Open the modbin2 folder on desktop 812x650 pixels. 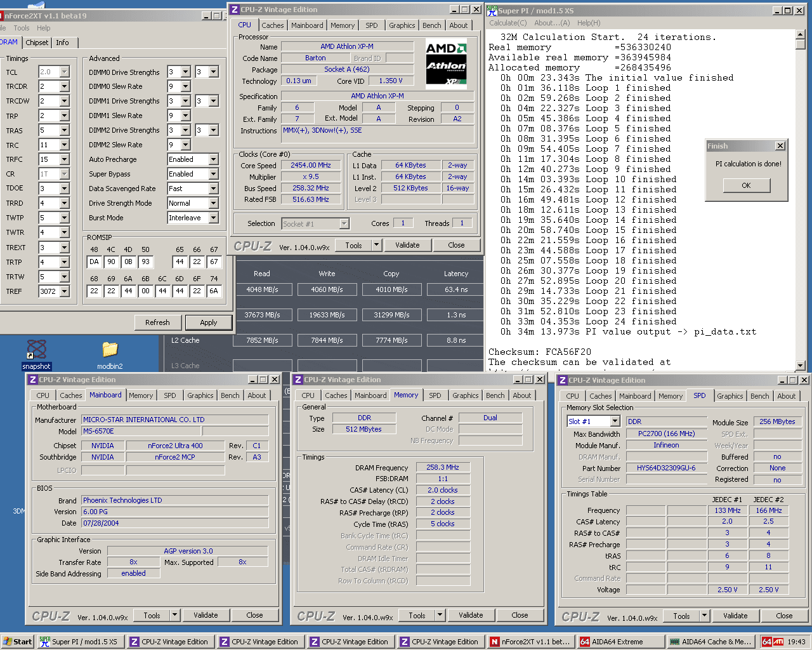pyautogui.click(x=110, y=355)
